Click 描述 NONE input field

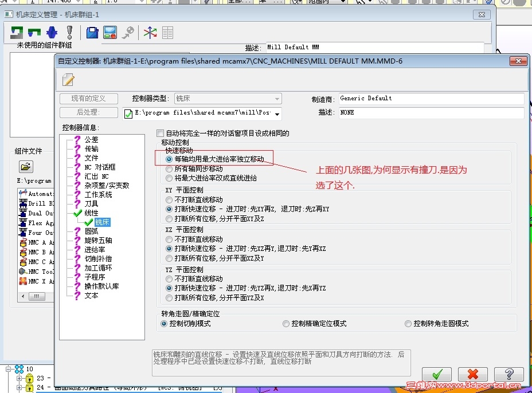pos(431,113)
